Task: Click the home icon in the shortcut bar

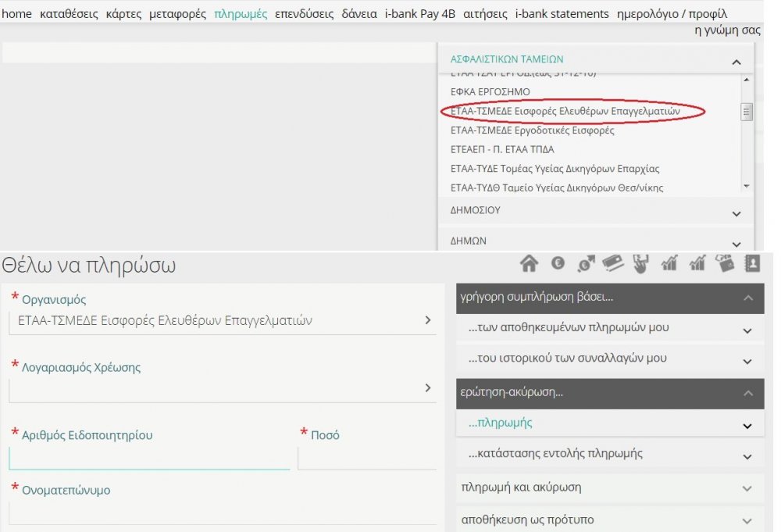Action: 529,264
